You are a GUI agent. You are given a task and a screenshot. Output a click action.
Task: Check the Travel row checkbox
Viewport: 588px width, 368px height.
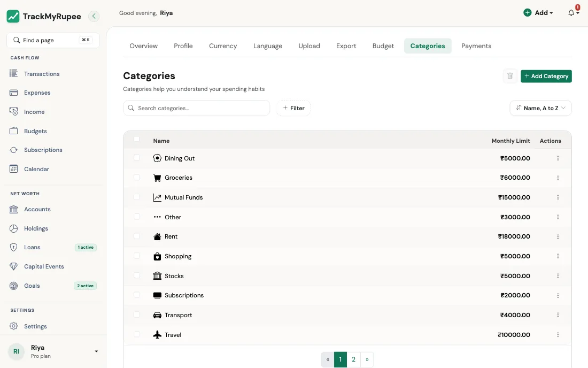[136, 334]
